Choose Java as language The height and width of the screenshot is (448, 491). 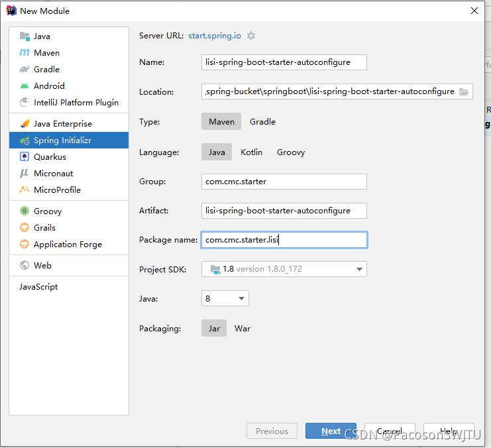217,152
